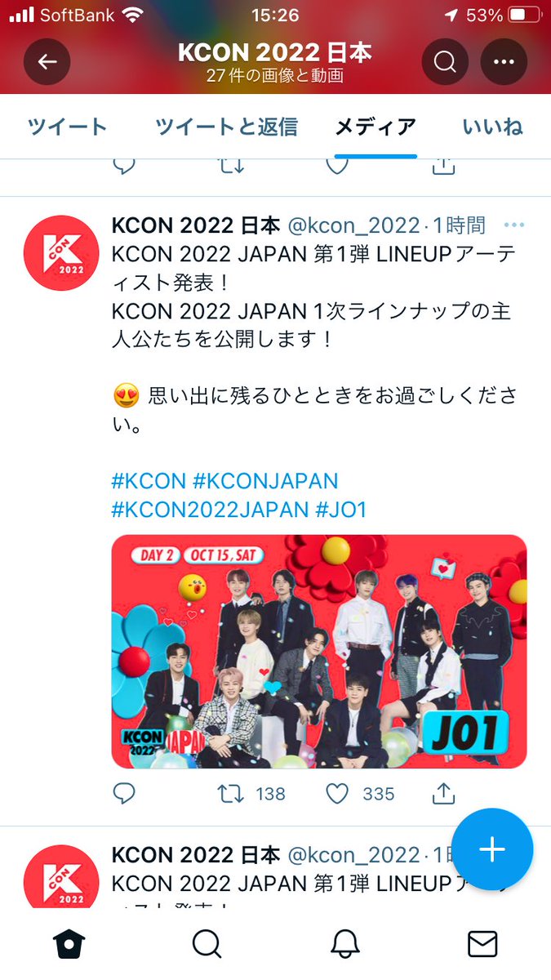The width and height of the screenshot is (551, 980).
Task: Switch to the ツイートと返信 tab
Action: click(x=226, y=127)
